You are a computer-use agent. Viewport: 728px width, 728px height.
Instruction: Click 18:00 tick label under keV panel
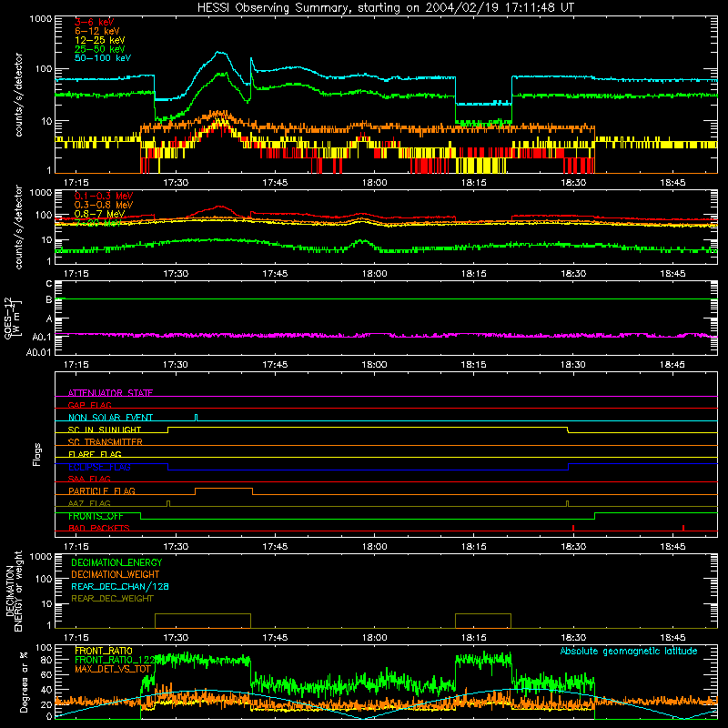[375, 183]
